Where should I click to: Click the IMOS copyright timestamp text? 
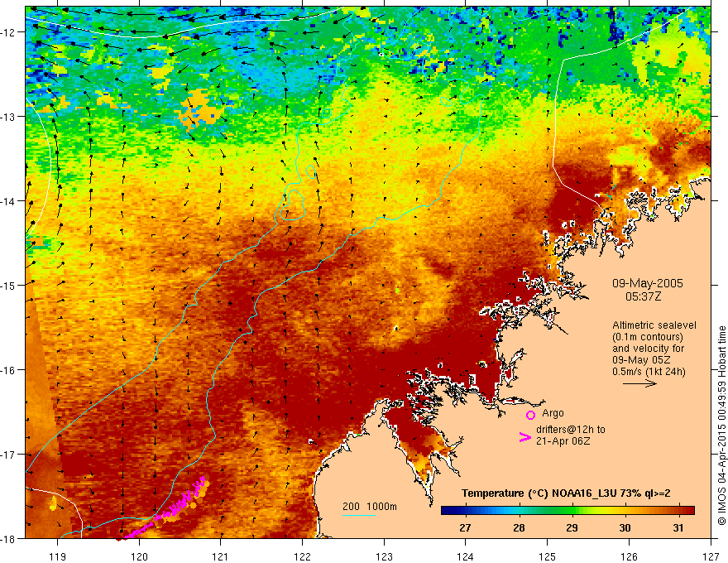(x=721, y=425)
